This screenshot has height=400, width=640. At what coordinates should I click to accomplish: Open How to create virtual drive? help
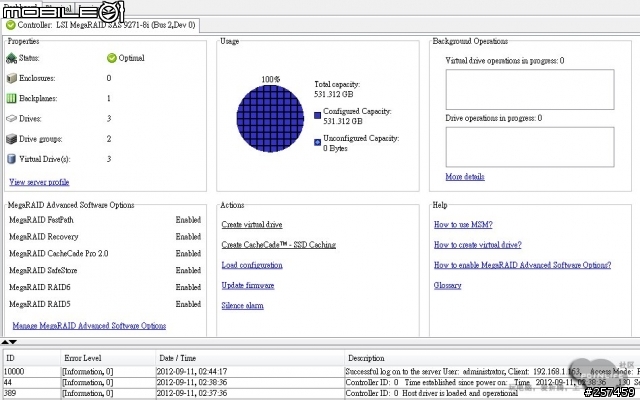[478, 245]
